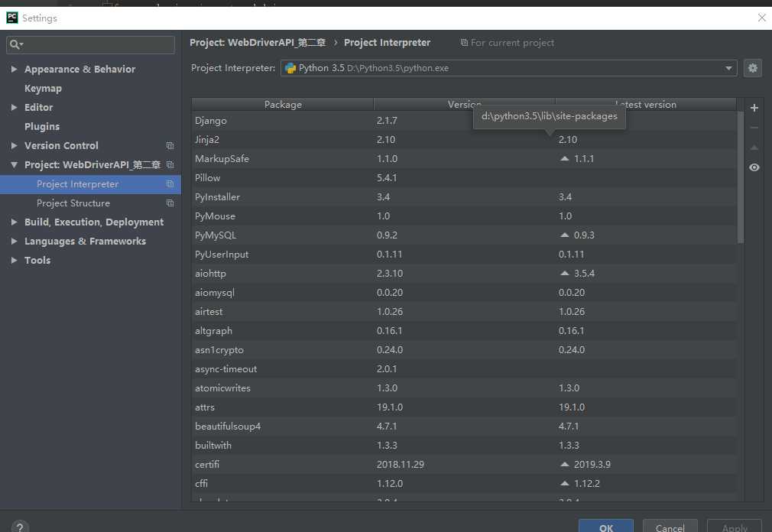Close the Settings dialog

click(x=761, y=18)
